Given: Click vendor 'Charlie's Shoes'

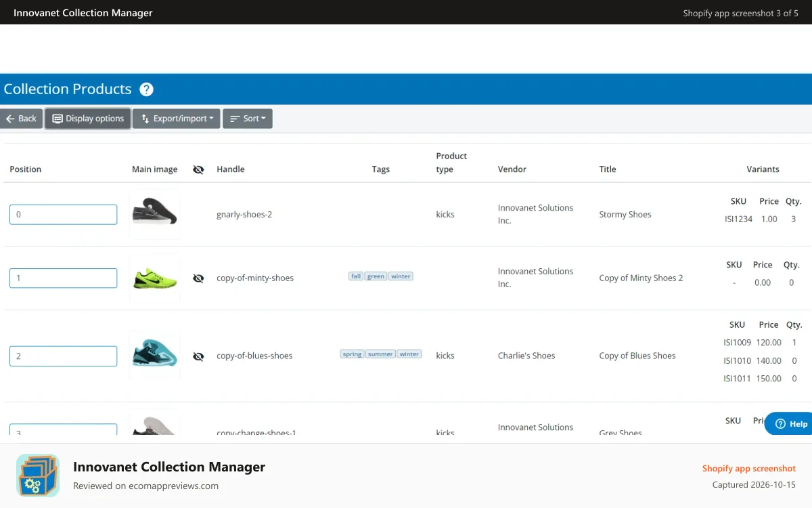Looking at the screenshot, I should 526,356.
